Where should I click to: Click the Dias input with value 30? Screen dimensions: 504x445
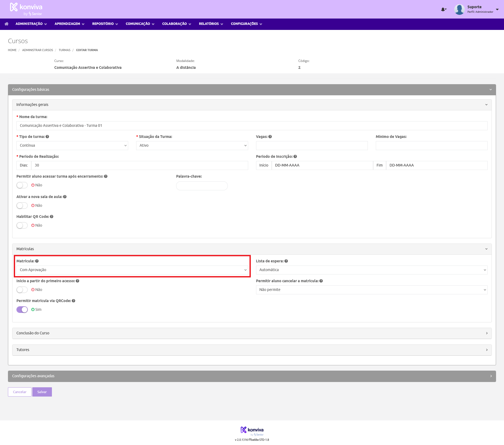[140, 165]
